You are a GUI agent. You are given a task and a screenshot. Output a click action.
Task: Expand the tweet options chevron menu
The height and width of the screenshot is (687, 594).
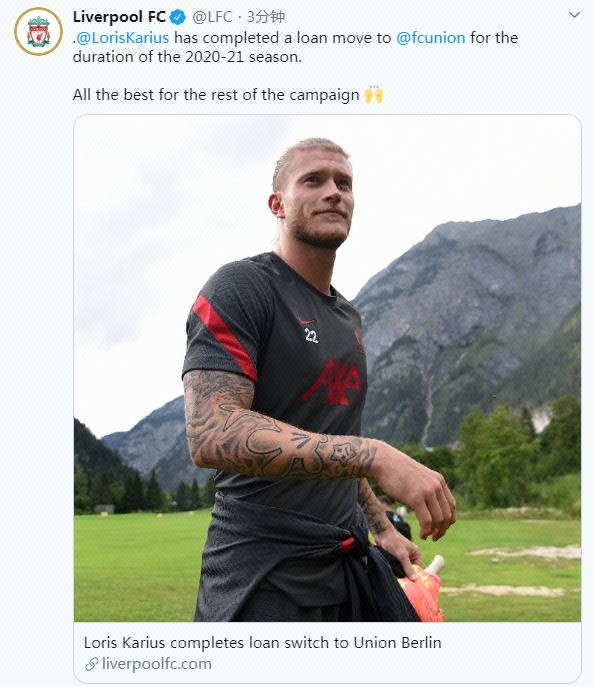[574, 15]
